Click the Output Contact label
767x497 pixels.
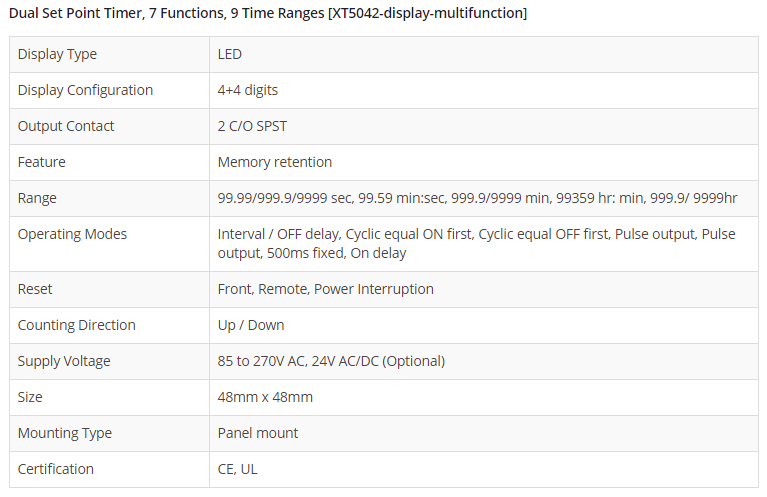coord(66,126)
